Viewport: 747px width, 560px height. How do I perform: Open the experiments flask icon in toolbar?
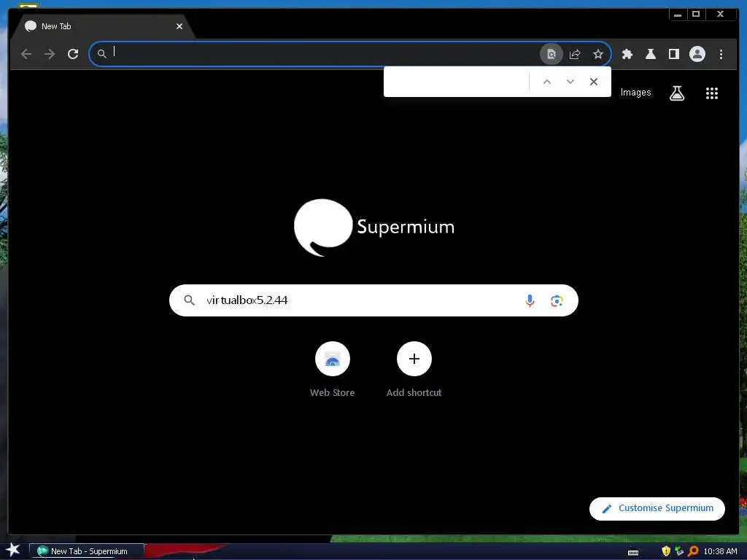(651, 54)
